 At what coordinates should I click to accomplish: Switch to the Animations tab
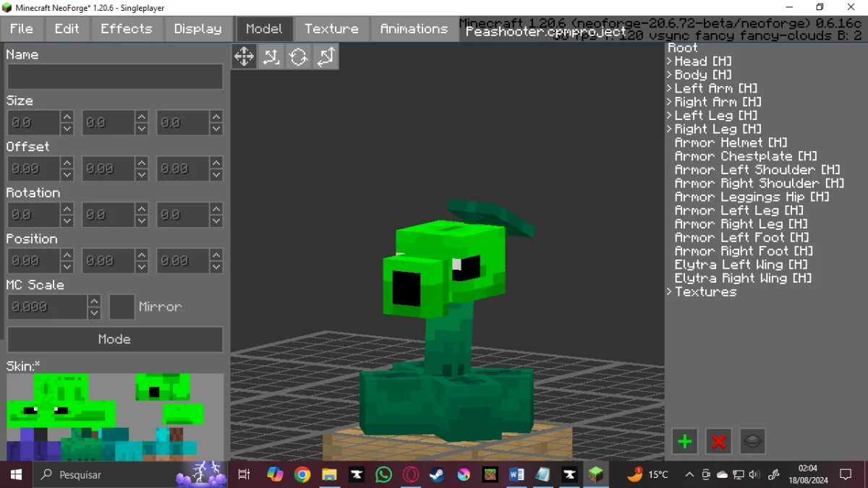414,29
